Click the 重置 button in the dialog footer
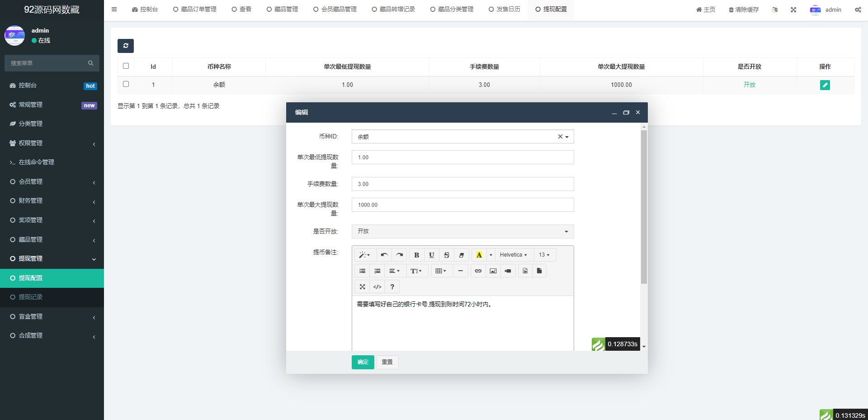 [387, 362]
